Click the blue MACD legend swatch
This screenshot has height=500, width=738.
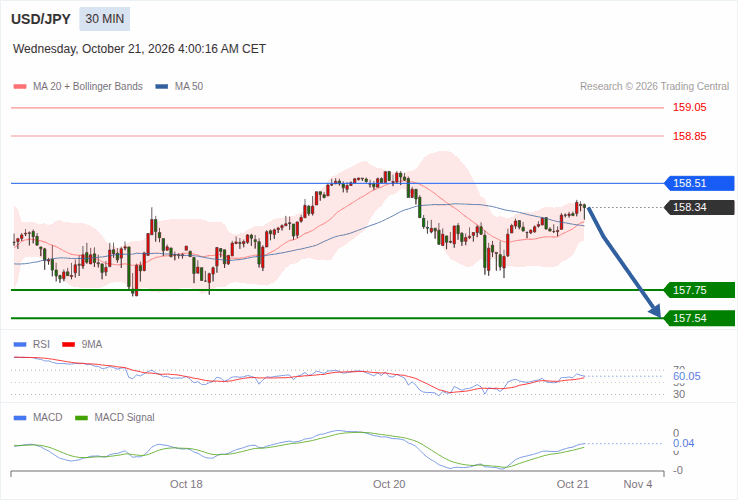(x=20, y=418)
